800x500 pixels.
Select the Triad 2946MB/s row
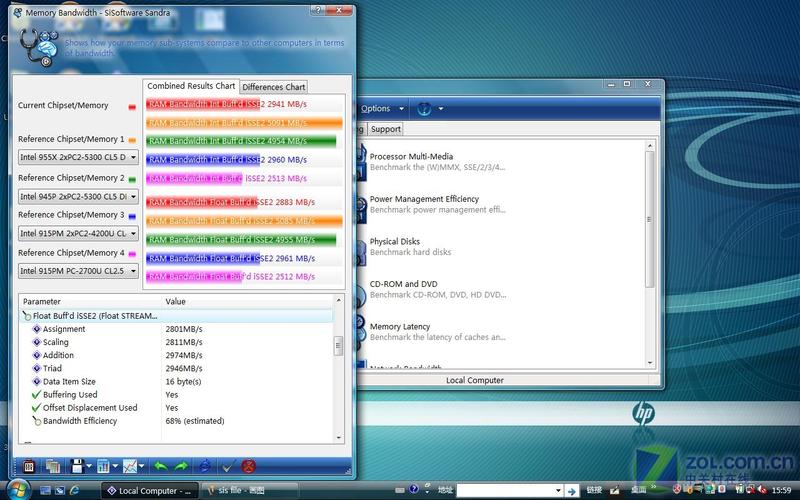click(177, 368)
